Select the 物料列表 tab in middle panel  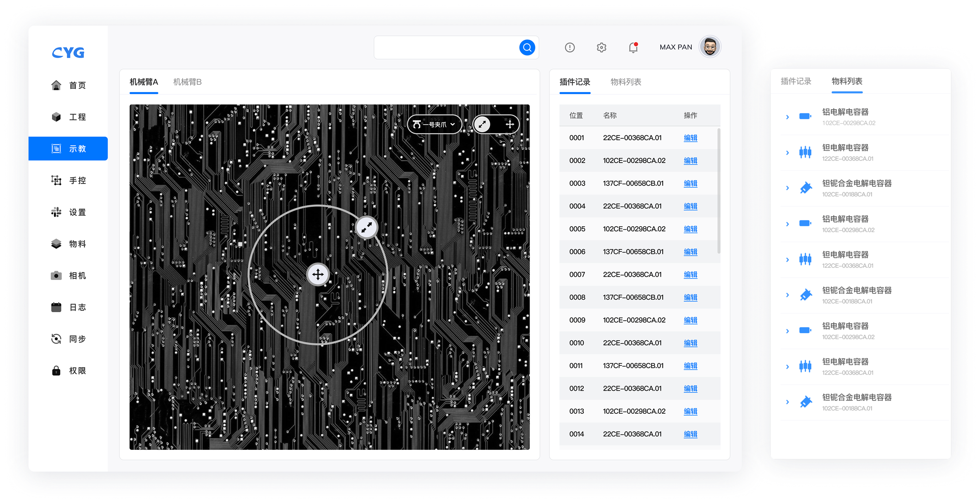pos(626,82)
